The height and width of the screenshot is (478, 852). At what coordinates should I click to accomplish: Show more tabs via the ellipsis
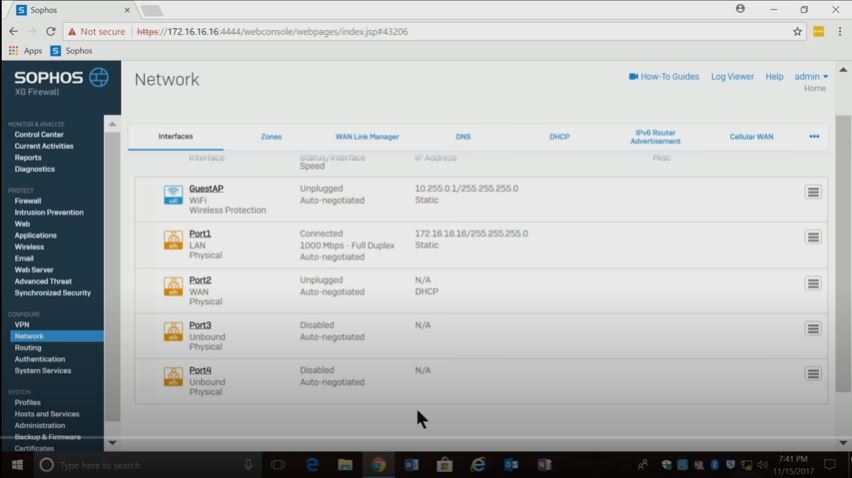pyautogui.click(x=814, y=136)
